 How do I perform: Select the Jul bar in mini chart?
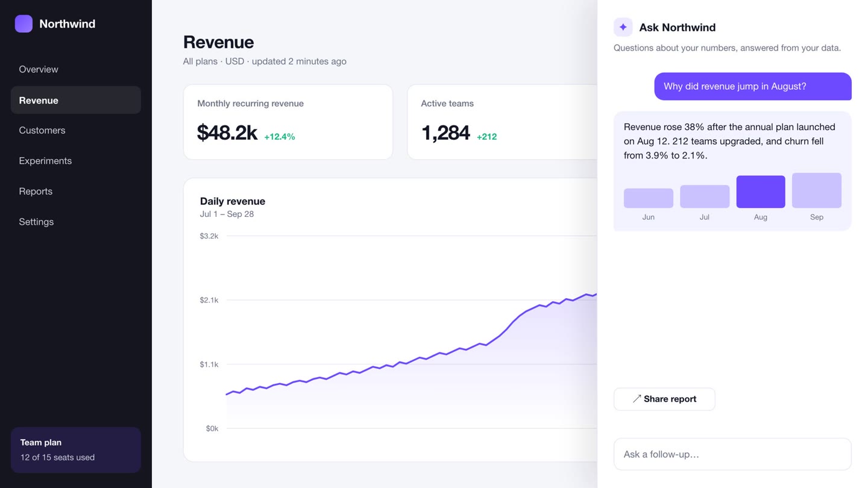click(x=705, y=196)
